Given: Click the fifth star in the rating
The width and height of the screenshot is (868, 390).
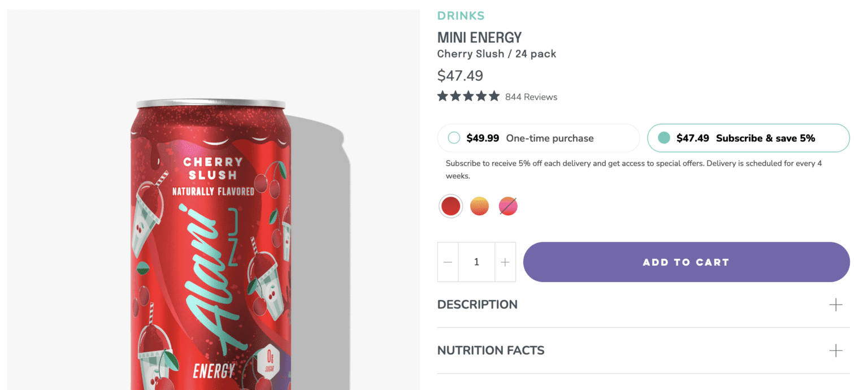Looking at the screenshot, I should coord(494,96).
